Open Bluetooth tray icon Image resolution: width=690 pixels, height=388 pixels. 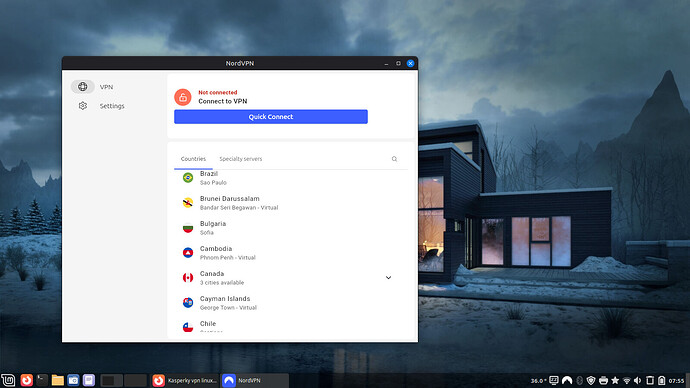tap(580, 381)
